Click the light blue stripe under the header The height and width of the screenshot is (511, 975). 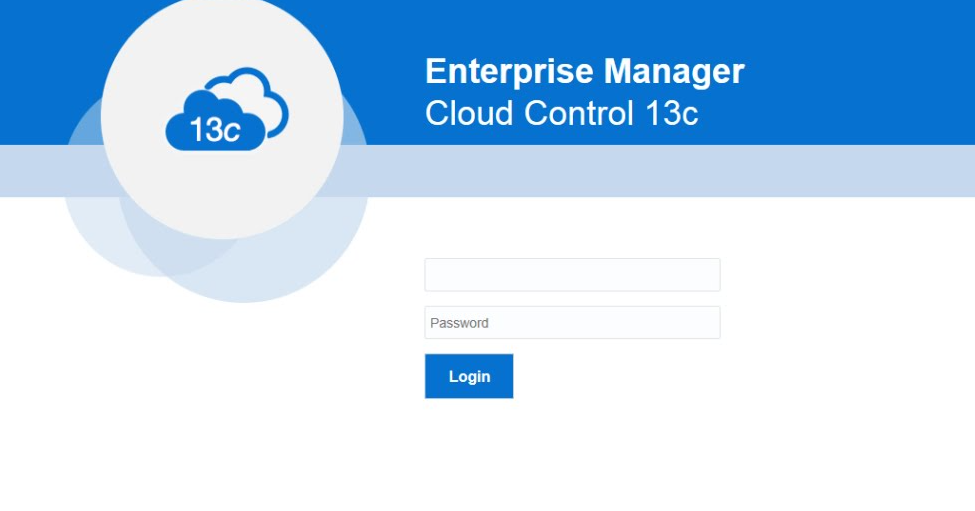coord(672,171)
